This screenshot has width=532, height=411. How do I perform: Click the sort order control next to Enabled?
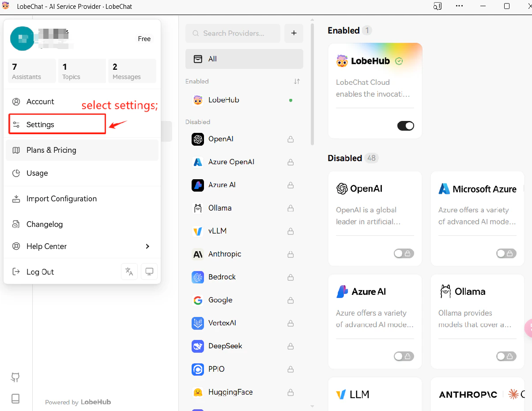coord(297,81)
